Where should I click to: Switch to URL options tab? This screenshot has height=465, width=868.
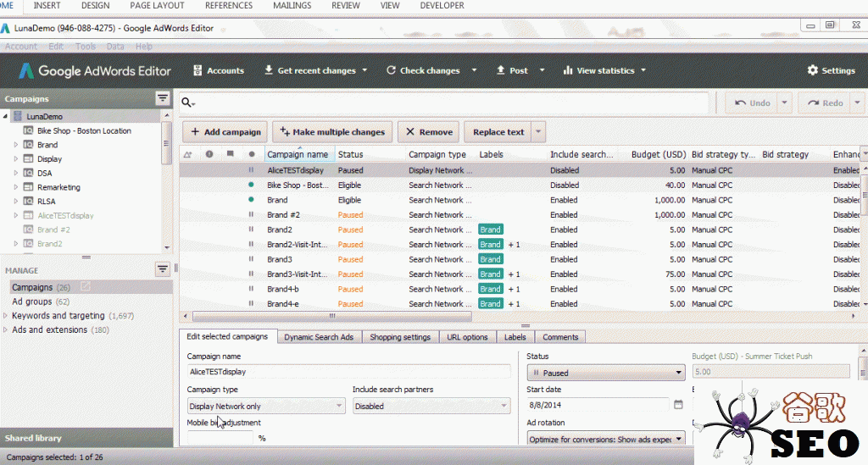(467, 337)
